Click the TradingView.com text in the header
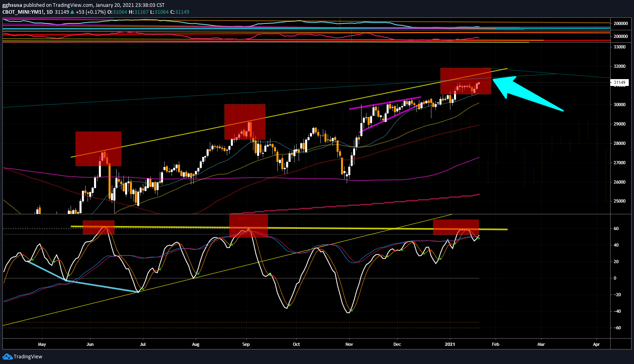The image size is (634, 364). click(x=73, y=5)
